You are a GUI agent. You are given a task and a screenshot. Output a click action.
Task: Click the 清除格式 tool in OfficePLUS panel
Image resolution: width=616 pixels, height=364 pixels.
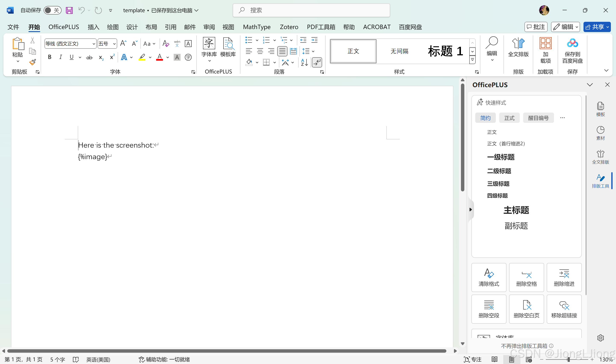click(x=489, y=277)
